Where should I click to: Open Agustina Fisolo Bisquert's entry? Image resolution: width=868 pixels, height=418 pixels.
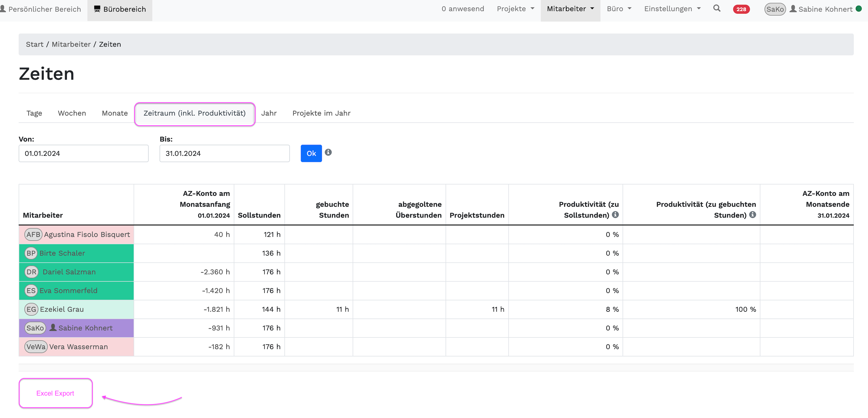[x=87, y=235]
